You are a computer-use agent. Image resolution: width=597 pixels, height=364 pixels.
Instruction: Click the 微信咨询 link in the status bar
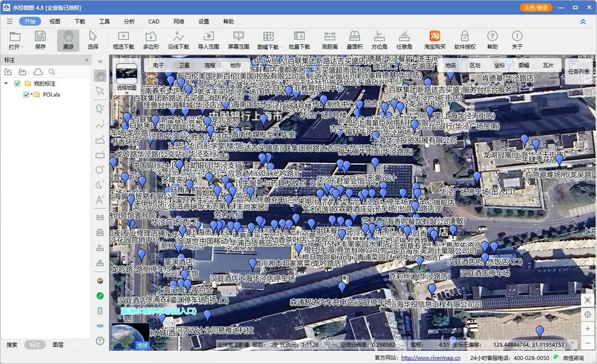(x=573, y=357)
